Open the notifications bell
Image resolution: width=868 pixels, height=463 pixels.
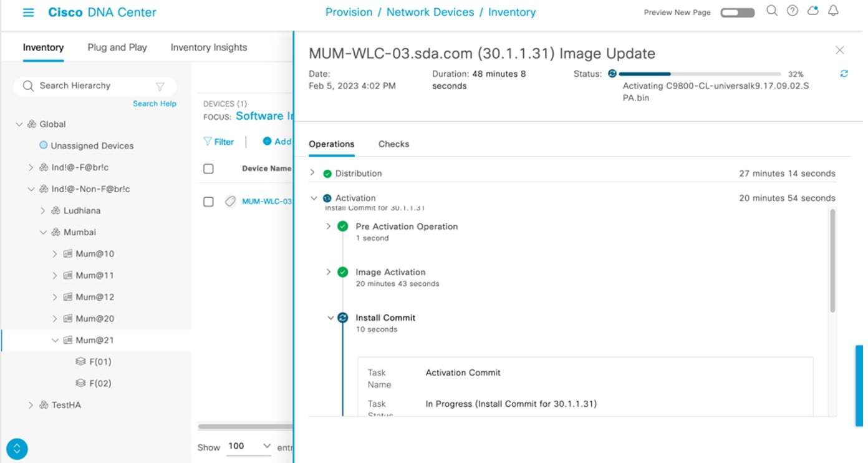pos(833,11)
